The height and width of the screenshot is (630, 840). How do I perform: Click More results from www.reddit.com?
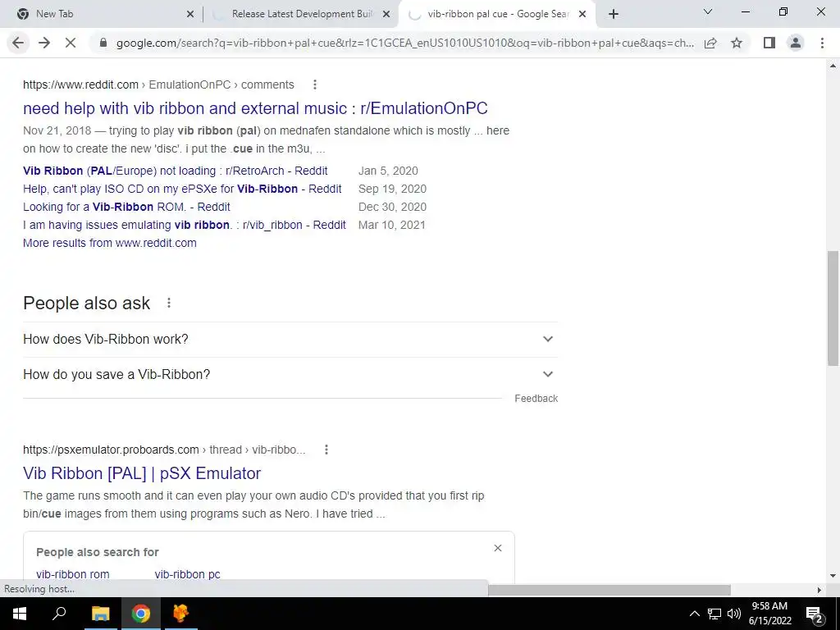point(110,243)
